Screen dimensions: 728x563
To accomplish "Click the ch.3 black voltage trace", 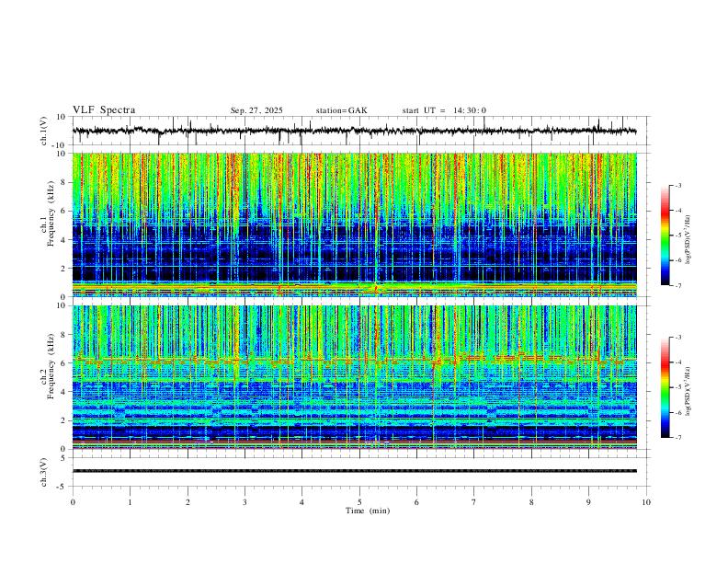I will click(354, 471).
